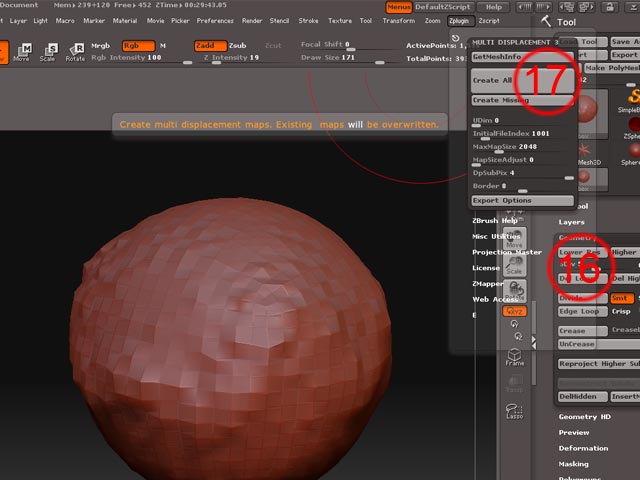The image size is (640, 480).
Task: Click the Tool palette hammer icon
Action: point(546,21)
